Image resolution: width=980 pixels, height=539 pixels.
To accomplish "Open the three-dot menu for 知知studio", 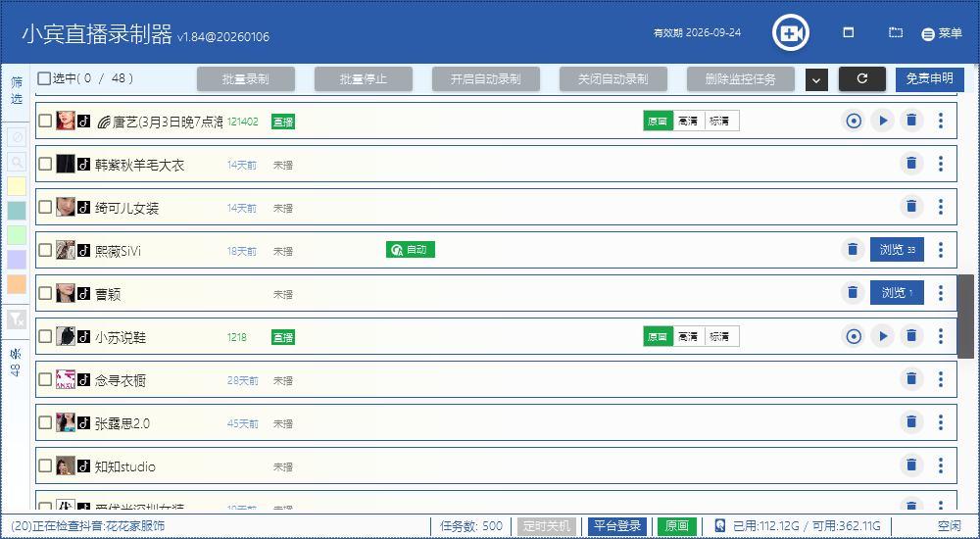I will 941,465.
